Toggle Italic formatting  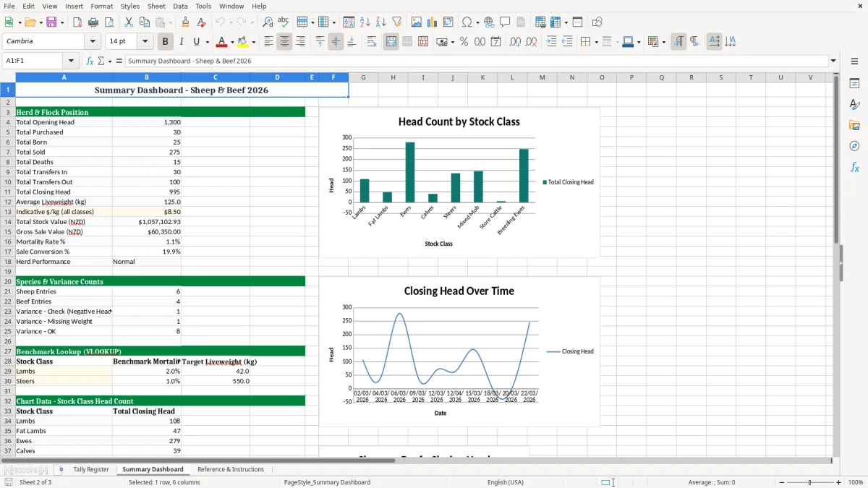[182, 42]
